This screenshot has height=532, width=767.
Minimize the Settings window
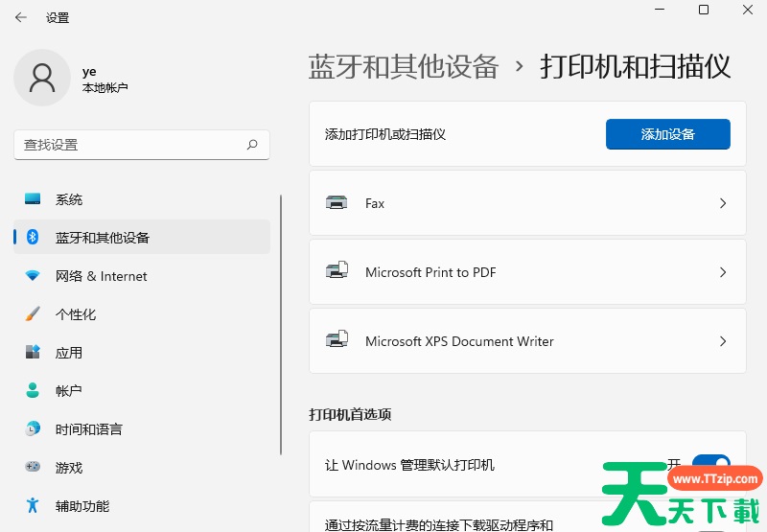(x=660, y=10)
